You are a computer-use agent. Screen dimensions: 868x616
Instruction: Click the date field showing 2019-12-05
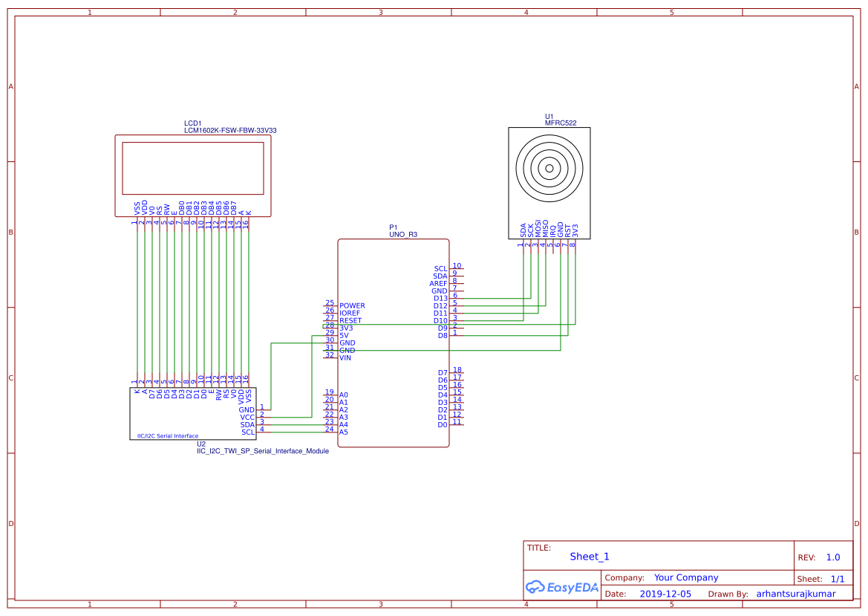click(667, 593)
